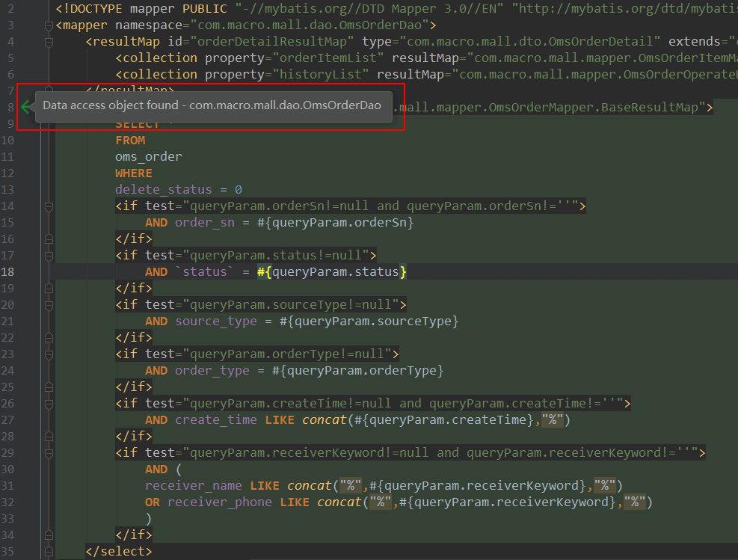Click the #{queryParam.orderSn} parameter
The image size is (738, 560).
(x=335, y=223)
